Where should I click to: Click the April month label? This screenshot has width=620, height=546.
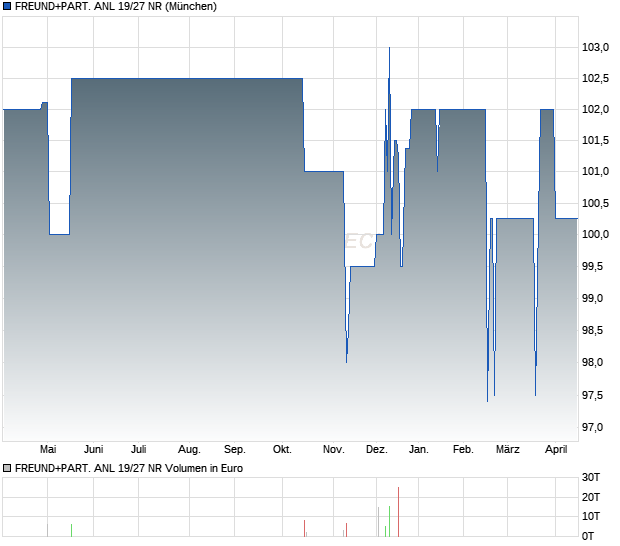[556, 450]
